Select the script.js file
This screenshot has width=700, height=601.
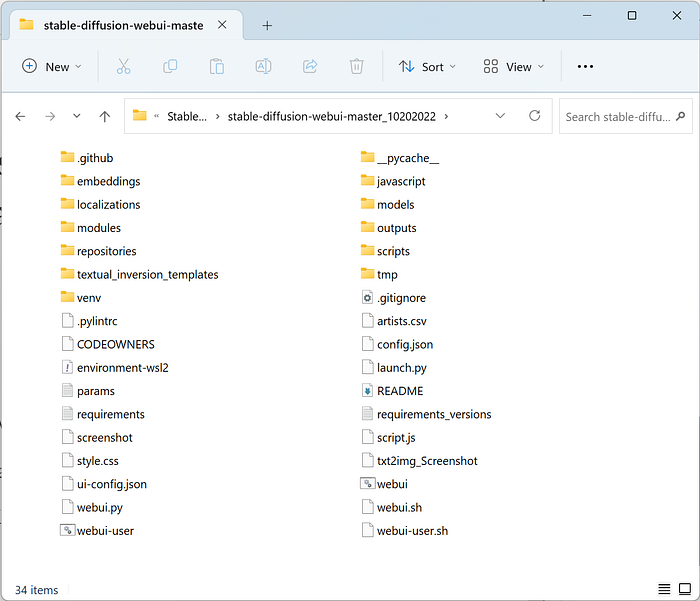point(388,437)
